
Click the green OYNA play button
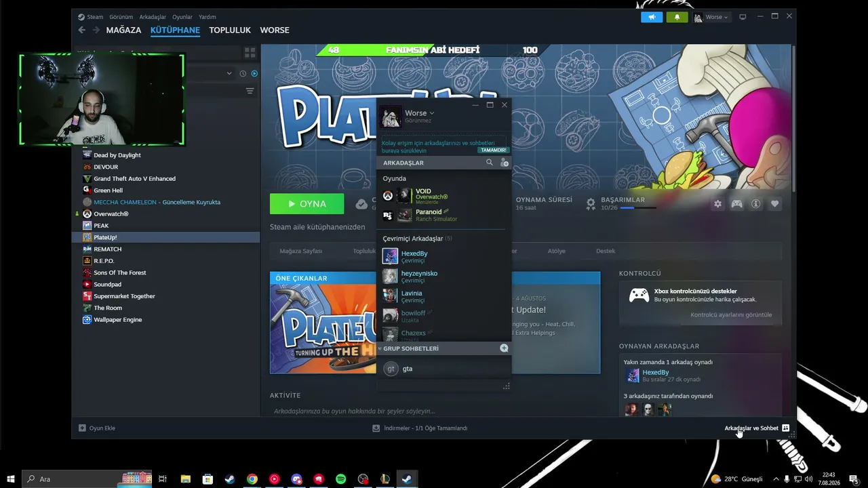click(x=307, y=204)
